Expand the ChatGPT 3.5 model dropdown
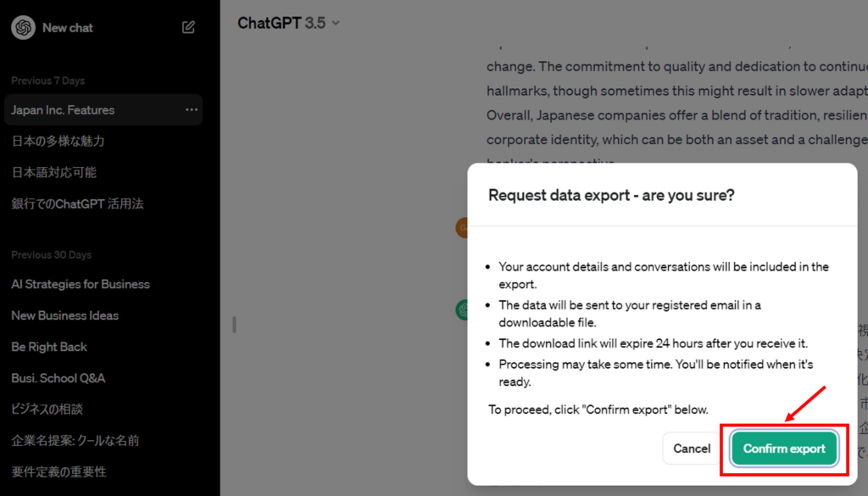This screenshot has width=868, height=496. point(288,23)
